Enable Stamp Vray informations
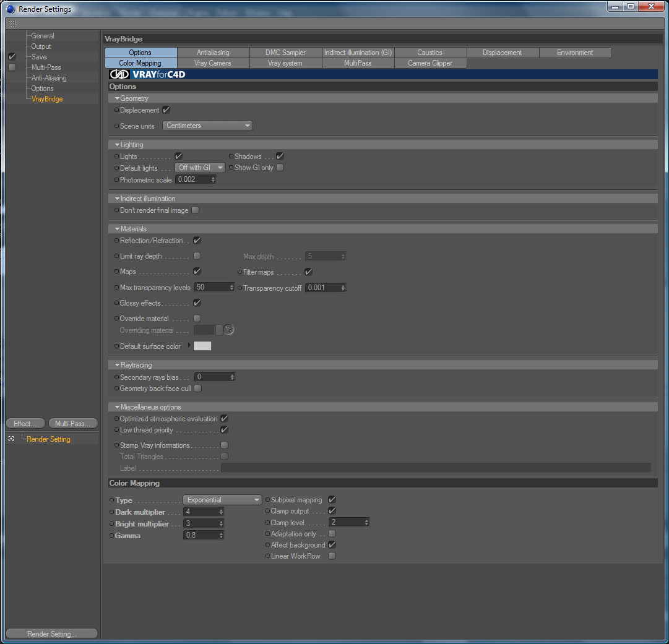Image resolution: width=669 pixels, height=644 pixels. click(x=225, y=445)
